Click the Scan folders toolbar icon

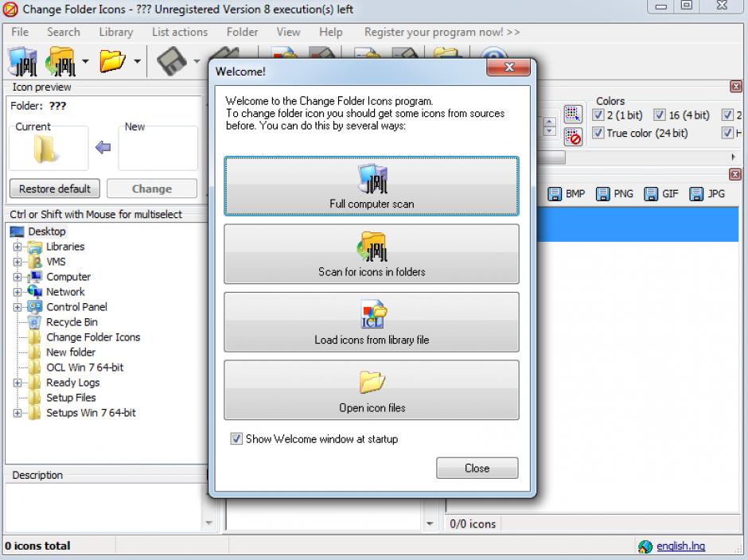tap(60, 61)
